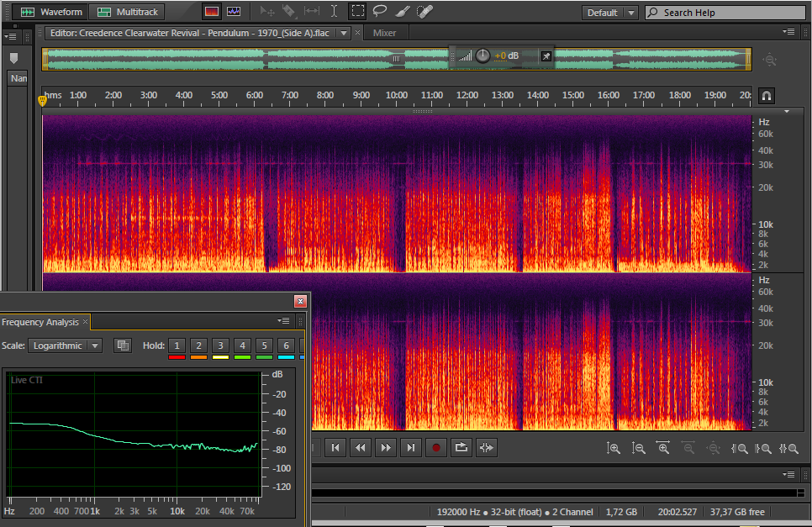Click the marker icon in left panel

coord(14,58)
